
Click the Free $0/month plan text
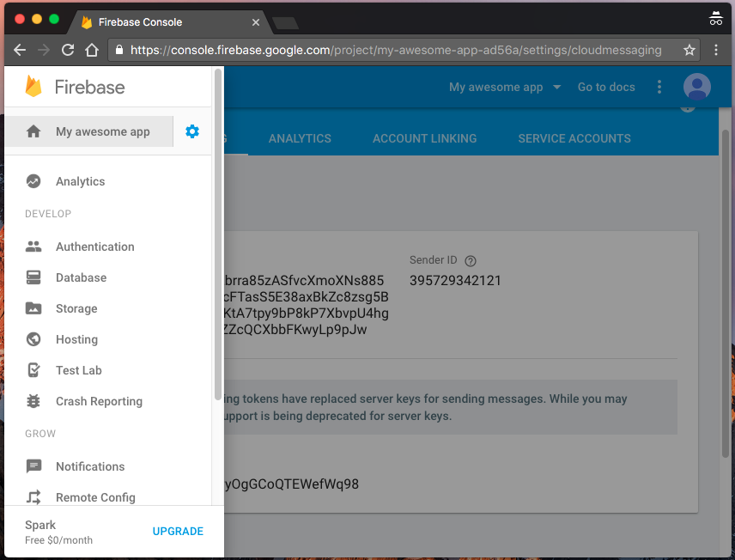(58, 540)
